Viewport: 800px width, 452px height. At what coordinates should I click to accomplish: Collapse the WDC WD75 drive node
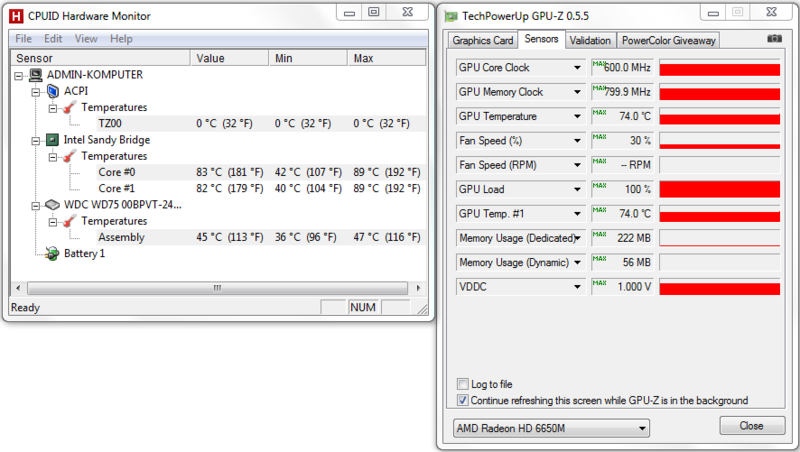click(x=36, y=206)
